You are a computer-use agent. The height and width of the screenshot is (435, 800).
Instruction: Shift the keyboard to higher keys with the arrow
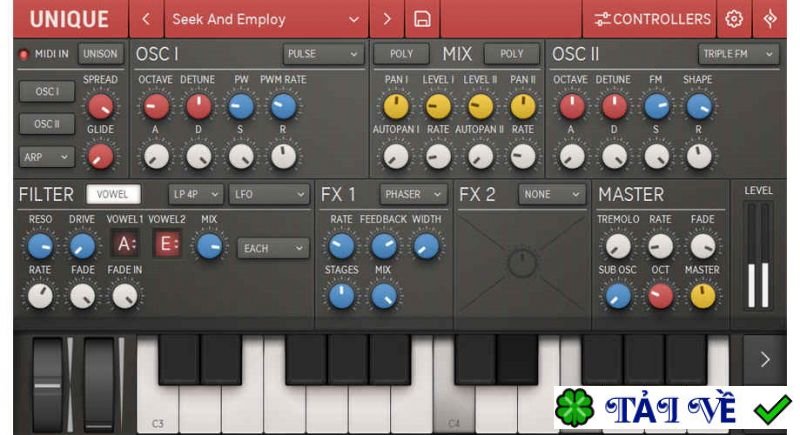coord(765,360)
